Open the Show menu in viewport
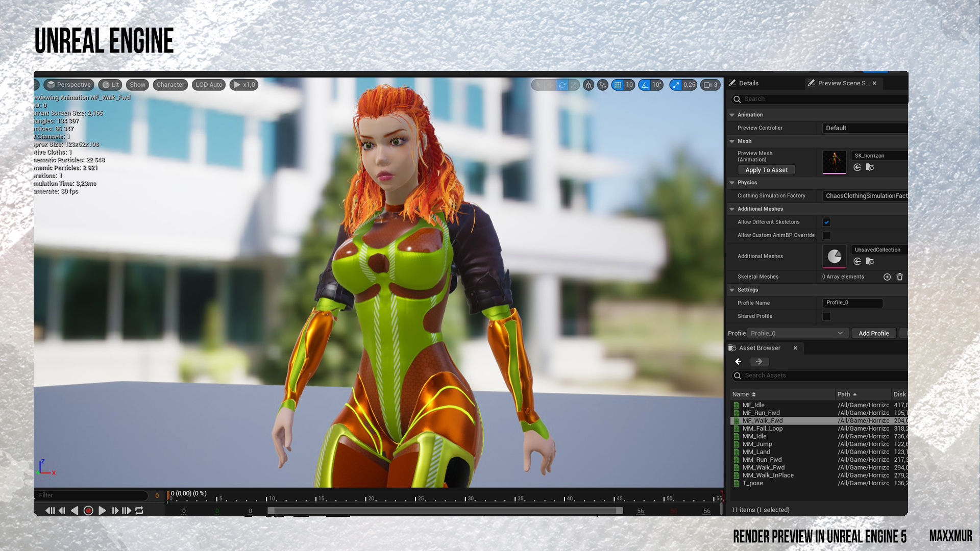 click(x=137, y=85)
